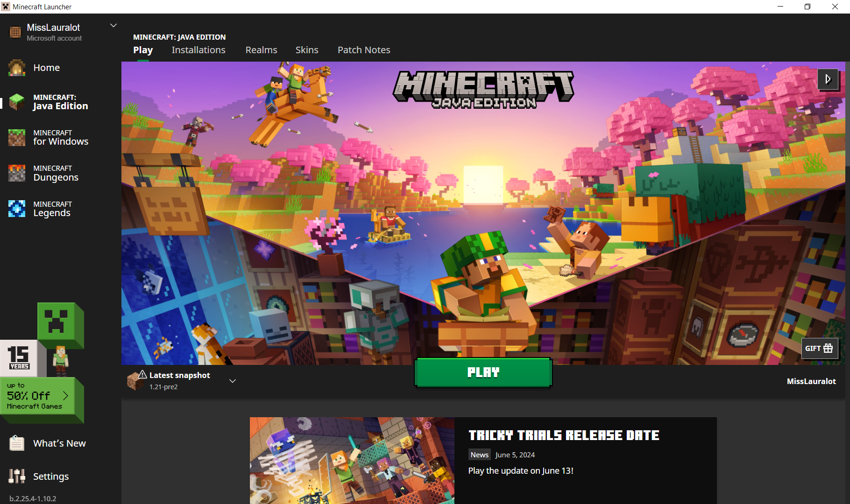850x504 pixels.
Task: Click the 15 Years anniversary badge
Action: pos(19,358)
